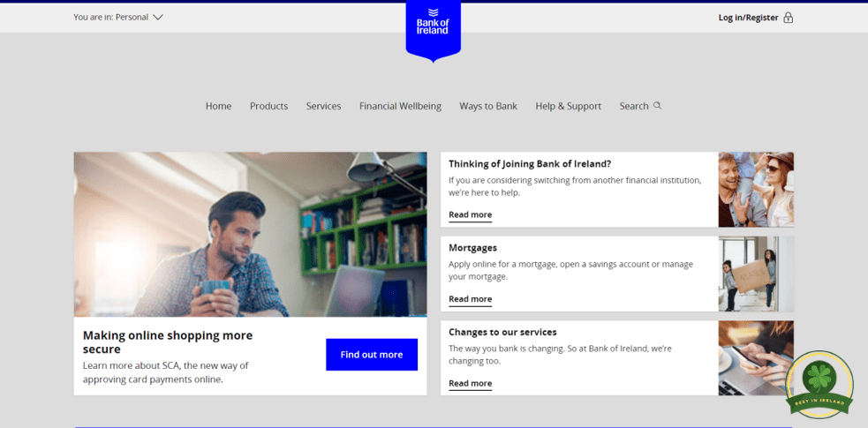Image resolution: width=868 pixels, height=428 pixels.
Task: Click the Find out more button
Action: [372, 355]
